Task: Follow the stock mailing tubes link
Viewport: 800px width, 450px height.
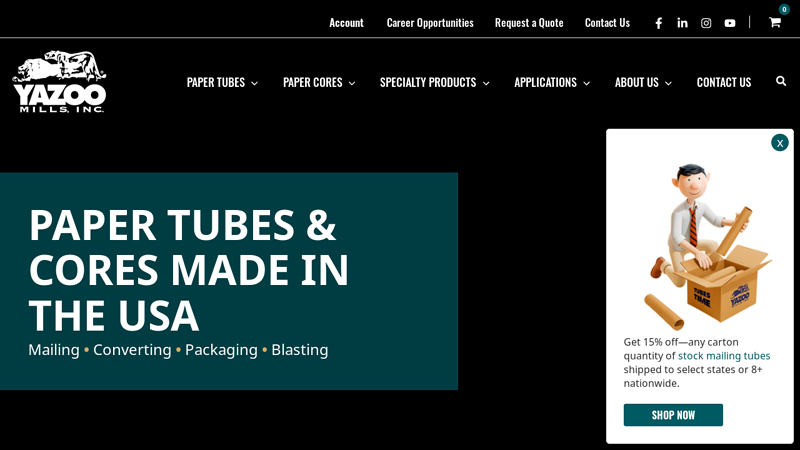Action: 724,356
